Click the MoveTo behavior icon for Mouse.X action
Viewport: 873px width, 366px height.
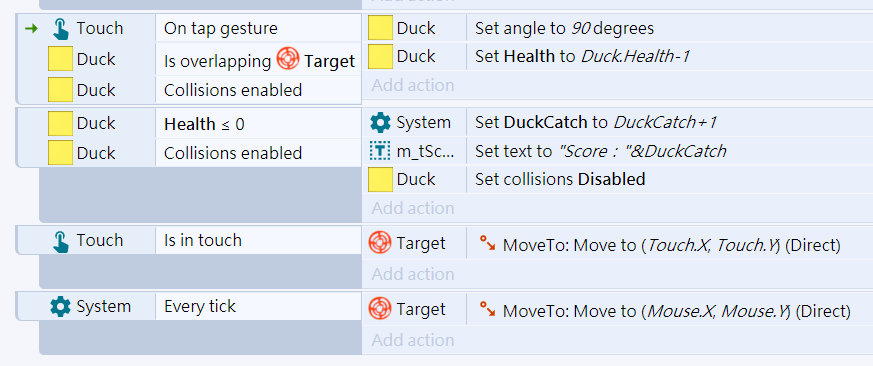(x=488, y=310)
